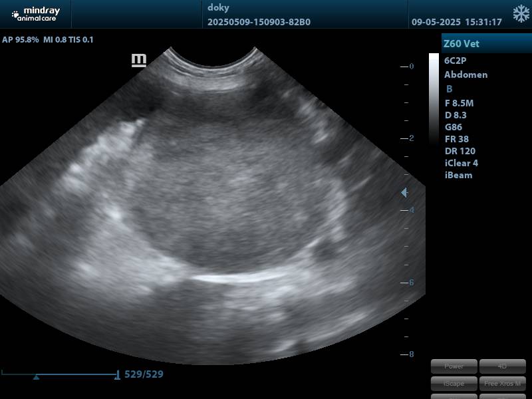The image size is (532, 399).
Task: Open the Abdomen exam preset
Action: (465, 74)
